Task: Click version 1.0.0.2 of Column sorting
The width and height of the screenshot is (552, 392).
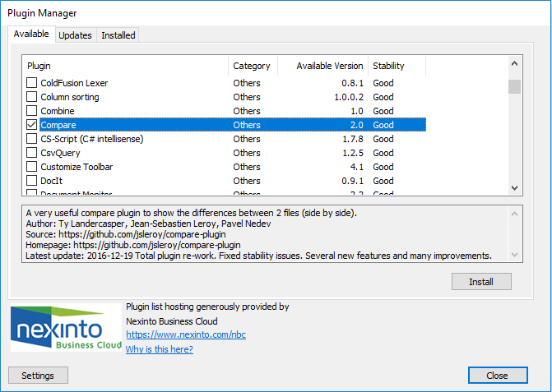Action: click(349, 97)
